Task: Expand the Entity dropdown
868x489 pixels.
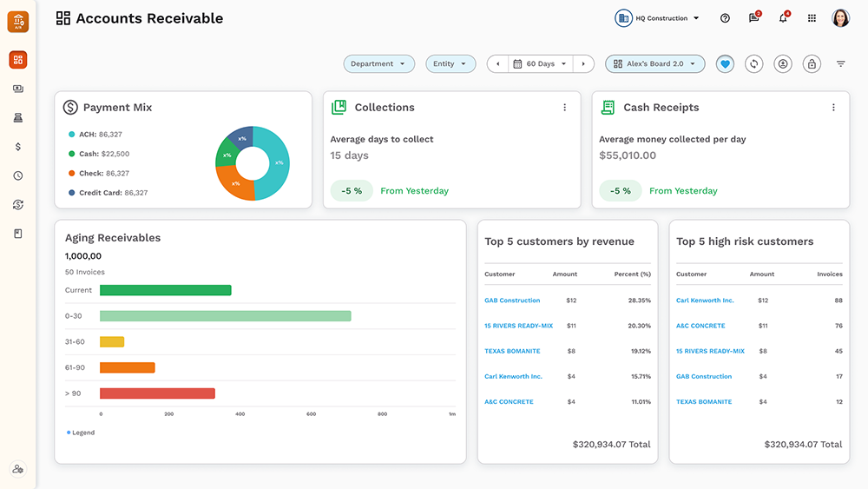Action: point(450,64)
